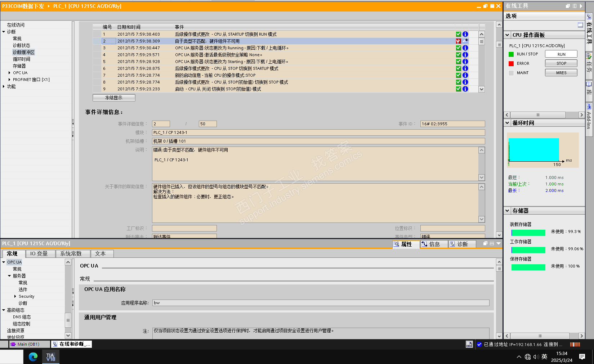The image size is (594, 364).
Task: Click the options view icon under 选项
Action: (580, 25)
